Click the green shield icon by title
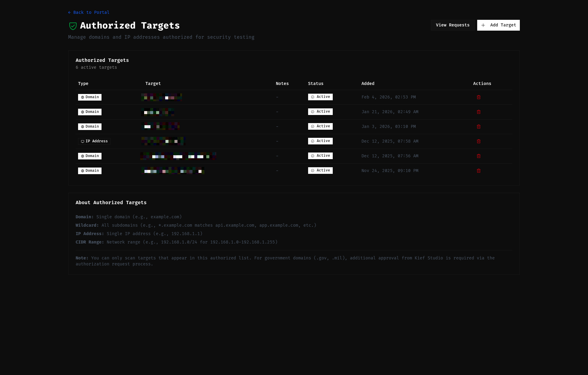Viewport: 588px width, 375px height. coord(73,26)
